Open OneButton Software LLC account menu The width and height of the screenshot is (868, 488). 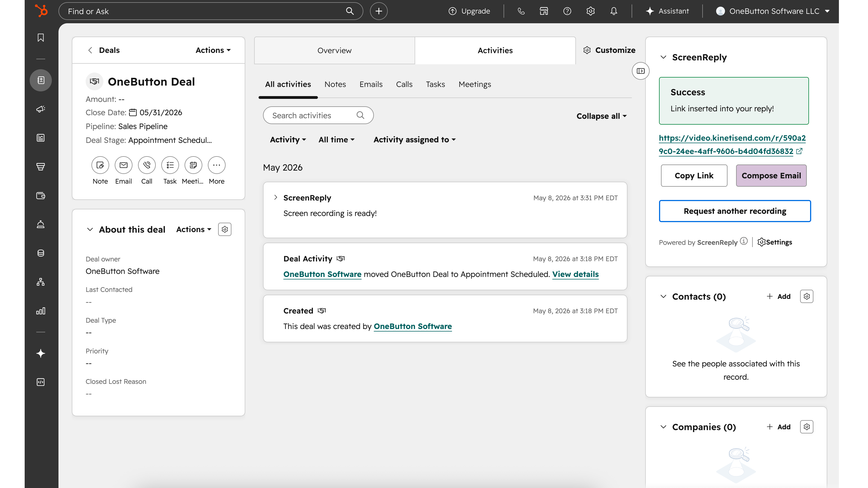tap(773, 11)
